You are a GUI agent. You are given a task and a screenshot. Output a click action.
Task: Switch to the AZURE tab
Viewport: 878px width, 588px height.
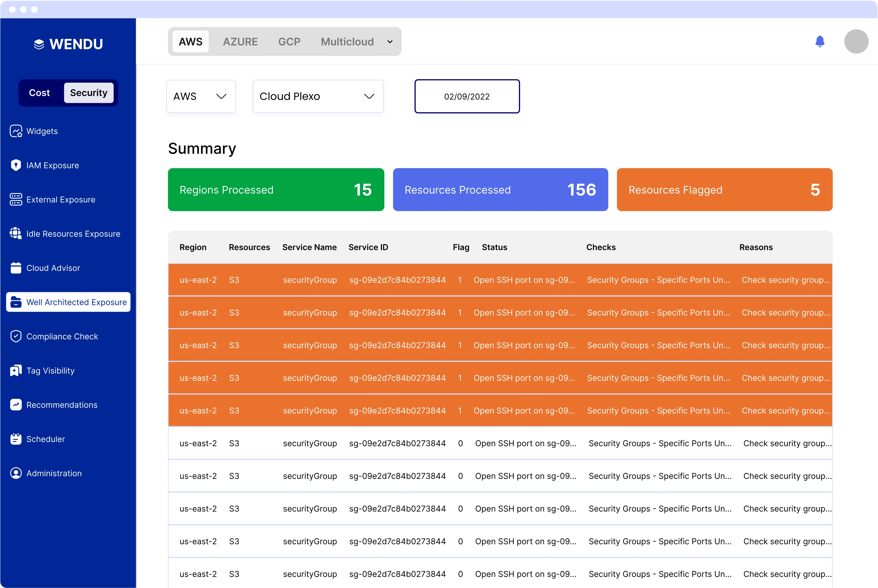[x=240, y=42]
